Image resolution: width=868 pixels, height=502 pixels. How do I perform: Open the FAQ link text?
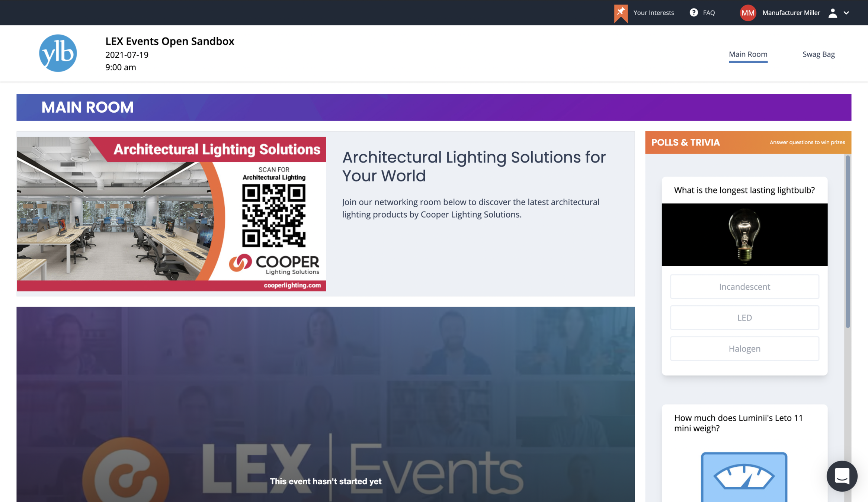click(709, 13)
